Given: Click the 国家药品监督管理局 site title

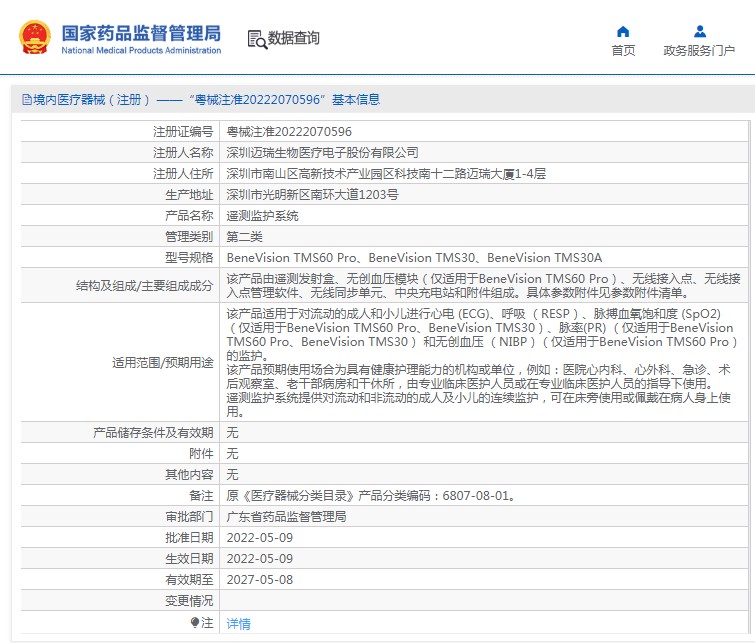Looking at the screenshot, I should [x=141, y=33].
